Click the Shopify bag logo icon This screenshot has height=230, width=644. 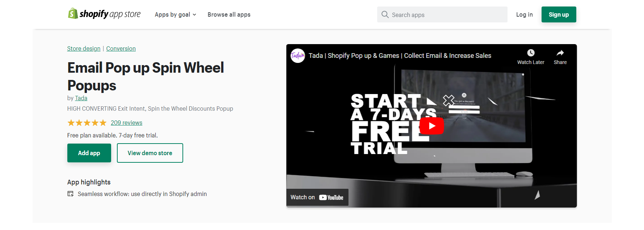pos(73,14)
